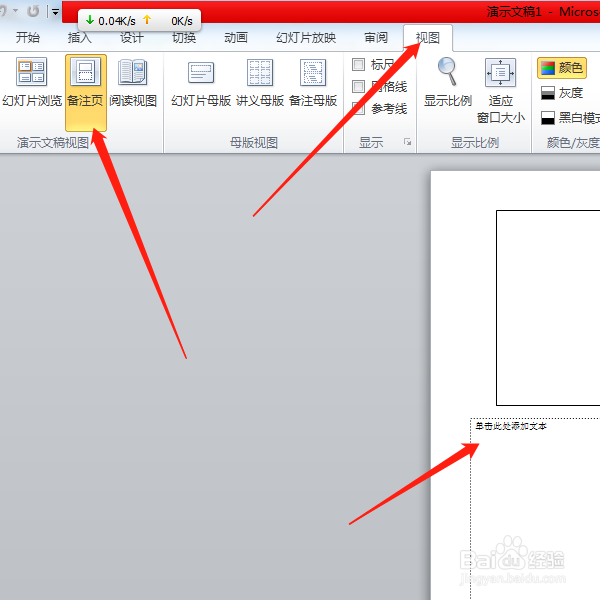Toggle the Guides checkbox (参考线)
600x600 pixels.
[358, 109]
